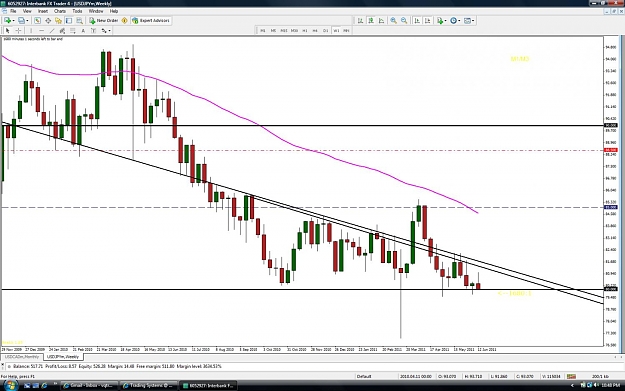This screenshot has height=391, width=625.
Task: Toggle the Data Window icon
Action: tap(48, 20)
